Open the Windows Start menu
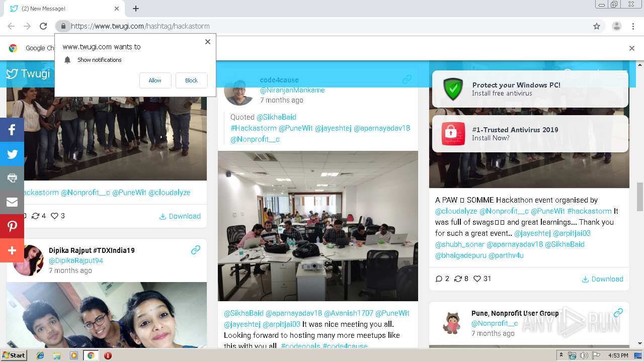The width and height of the screenshot is (644, 362). pyautogui.click(x=14, y=355)
